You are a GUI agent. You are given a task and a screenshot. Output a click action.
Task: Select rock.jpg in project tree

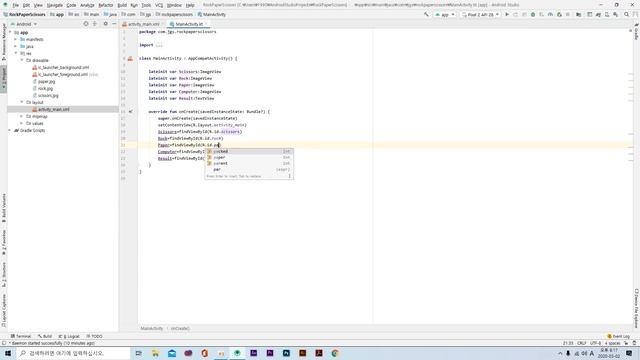(45, 89)
